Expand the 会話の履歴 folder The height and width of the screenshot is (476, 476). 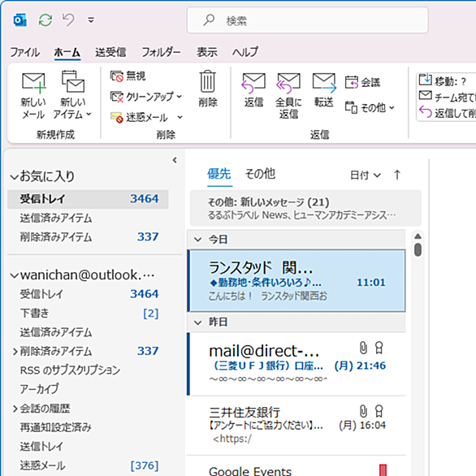15,409
